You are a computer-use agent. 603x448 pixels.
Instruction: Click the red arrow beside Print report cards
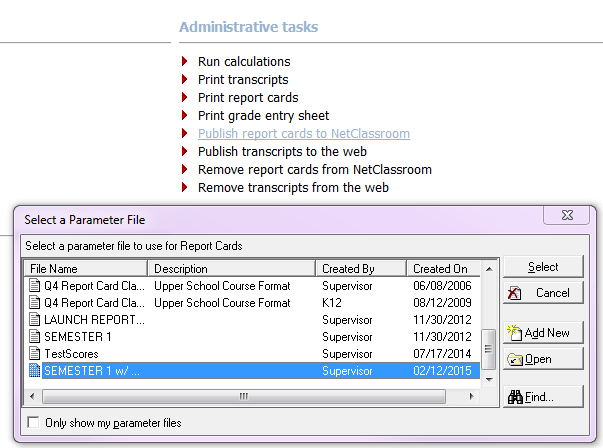(185, 97)
